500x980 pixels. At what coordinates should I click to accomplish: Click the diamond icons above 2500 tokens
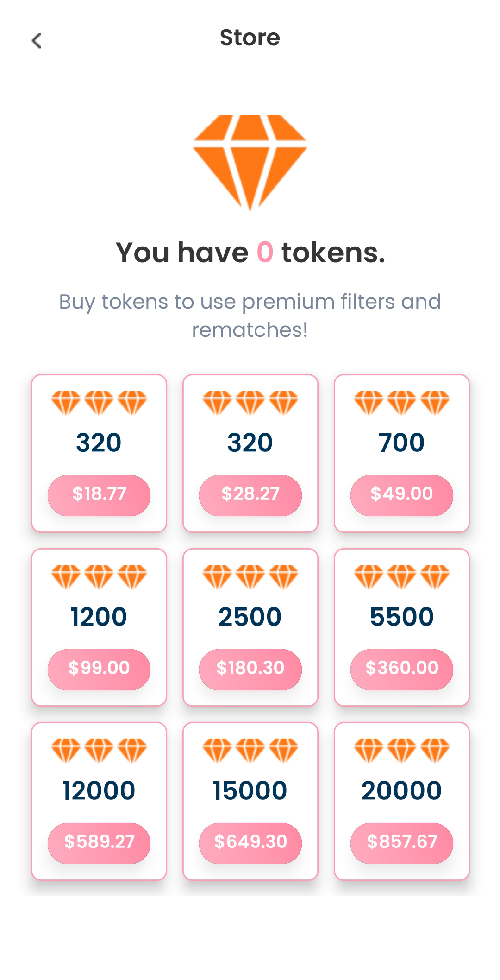(x=250, y=576)
